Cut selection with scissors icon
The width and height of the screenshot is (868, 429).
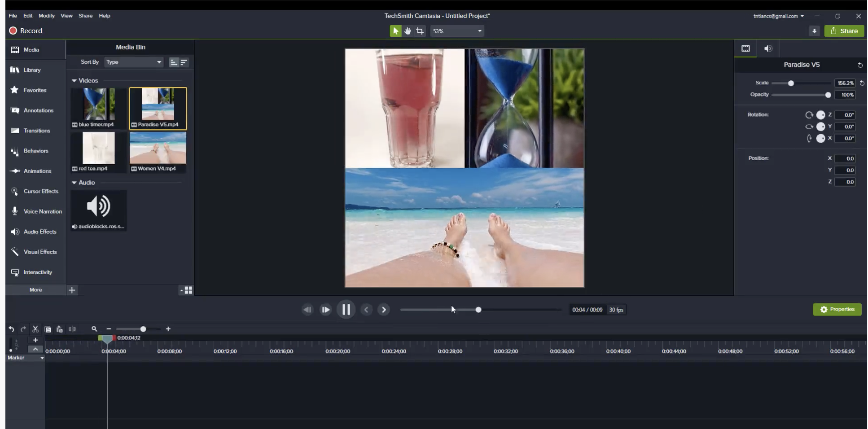35,329
